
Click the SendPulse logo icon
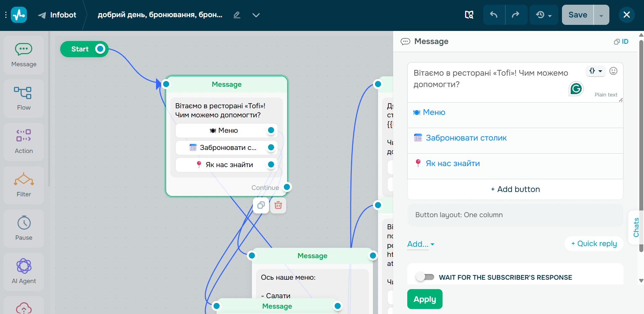(19, 15)
